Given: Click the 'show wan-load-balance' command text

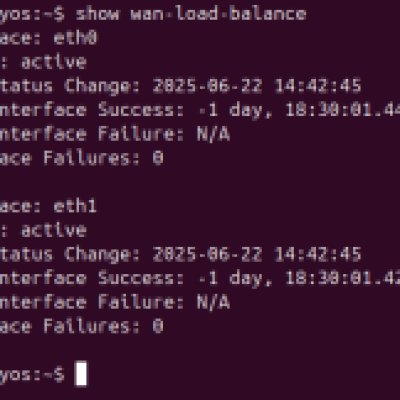Looking at the screenshot, I should [191, 14].
